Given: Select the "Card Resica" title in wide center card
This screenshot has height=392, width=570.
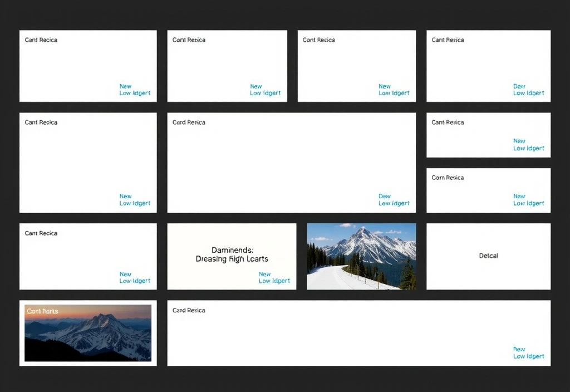Looking at the screenshot, I should (x=189, y=122).
